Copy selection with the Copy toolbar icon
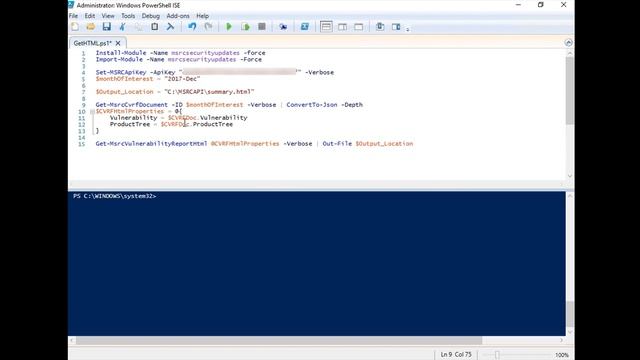The height and width of the screenshot is (360, 640). tap(138, 27)
